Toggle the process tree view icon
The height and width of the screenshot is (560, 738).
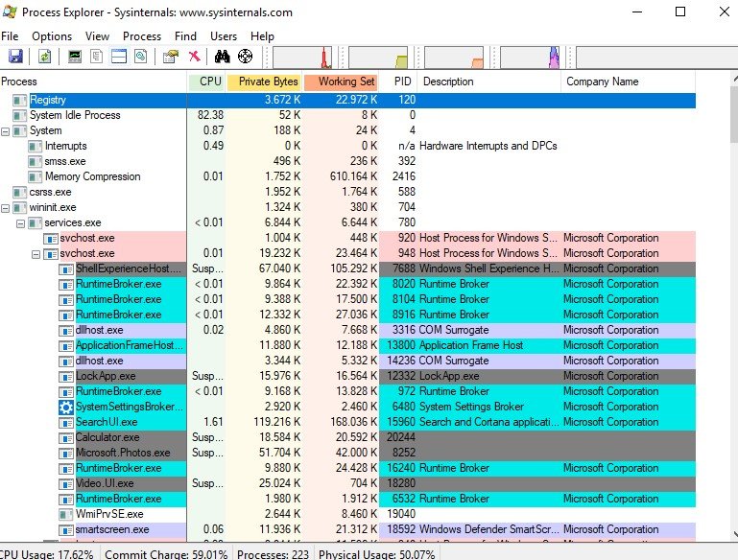pyautogui.click(x=96, y=57)
